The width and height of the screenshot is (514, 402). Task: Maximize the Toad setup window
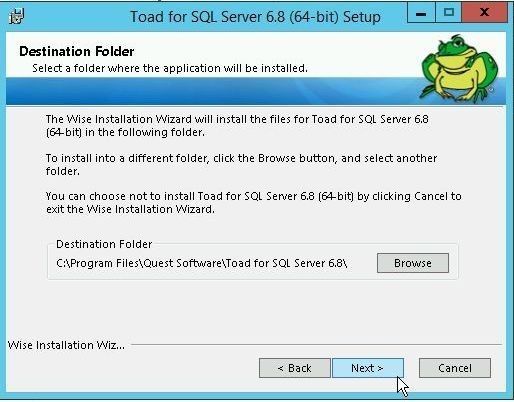pyautogui.click(x=449, y=13)
